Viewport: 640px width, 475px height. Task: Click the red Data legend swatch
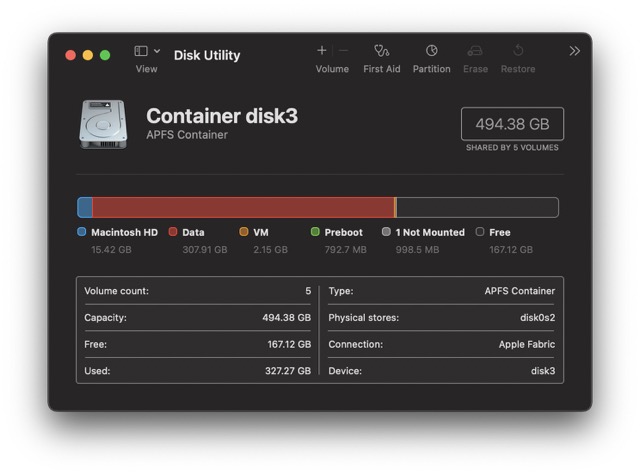(173, 232)
